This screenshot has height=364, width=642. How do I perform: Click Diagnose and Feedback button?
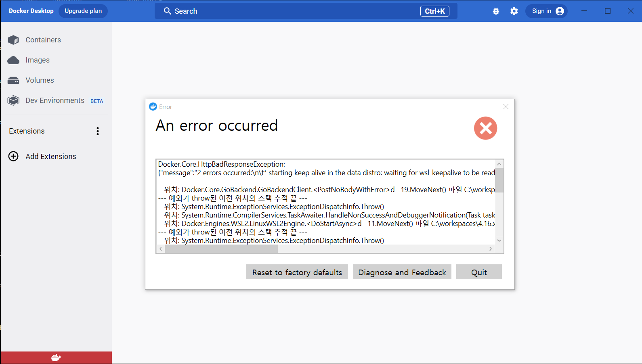click(402, 272)
